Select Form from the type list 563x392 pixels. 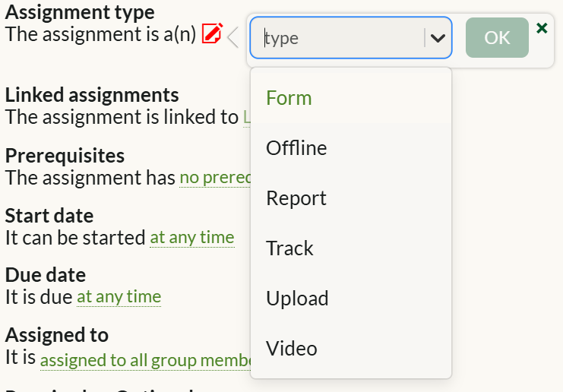[351, 98]
